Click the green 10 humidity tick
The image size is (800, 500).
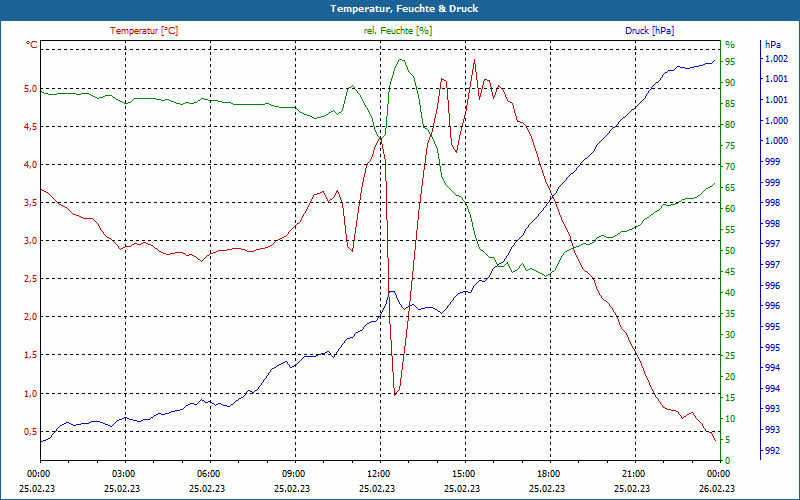pyautogui.click(x=730, y=418)
